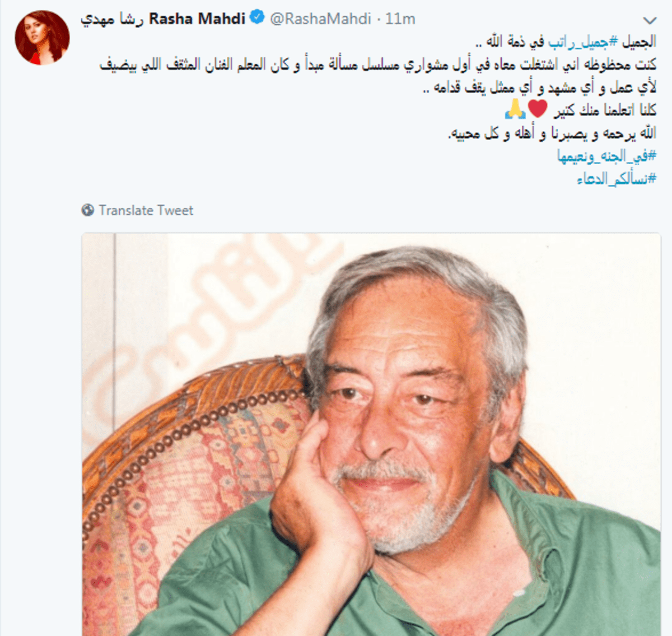This screenshot has width=672, height=636.
Task: Click the blue verified badge
Action: (x=257, y=18)
